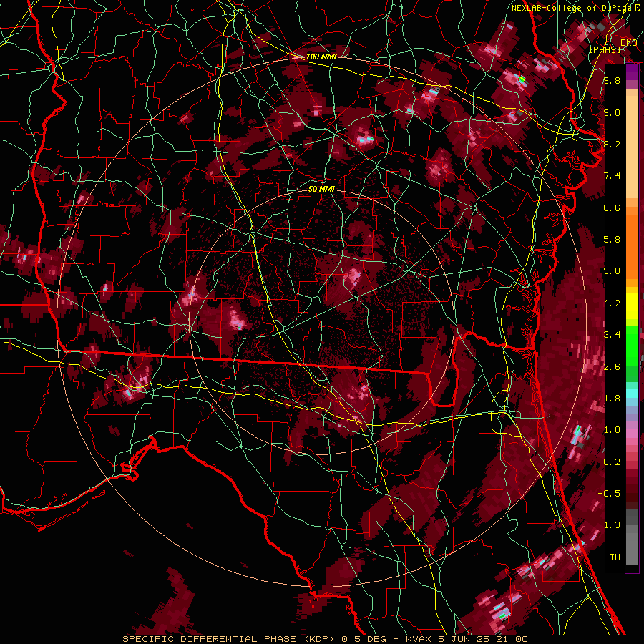Click the 1.8 scale value
The height and width of the screenshot is (644, 644).
(612, 399)
